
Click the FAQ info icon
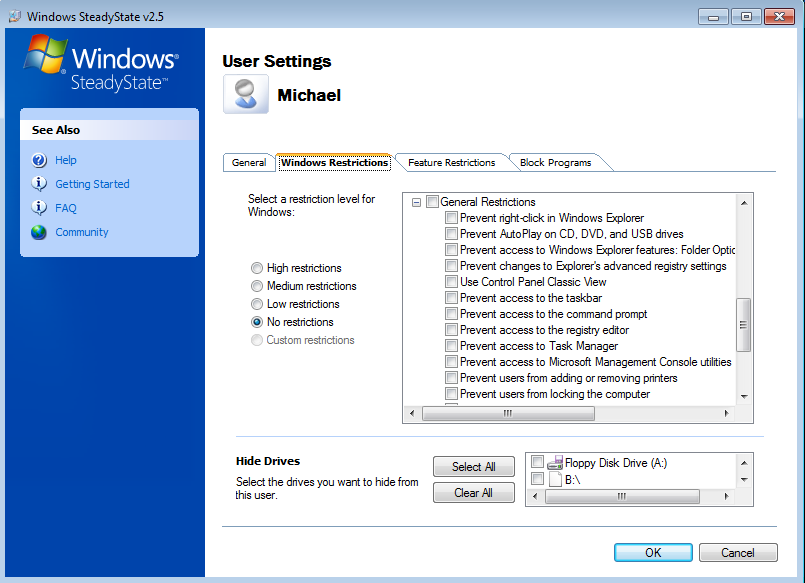tap(39, 208)
